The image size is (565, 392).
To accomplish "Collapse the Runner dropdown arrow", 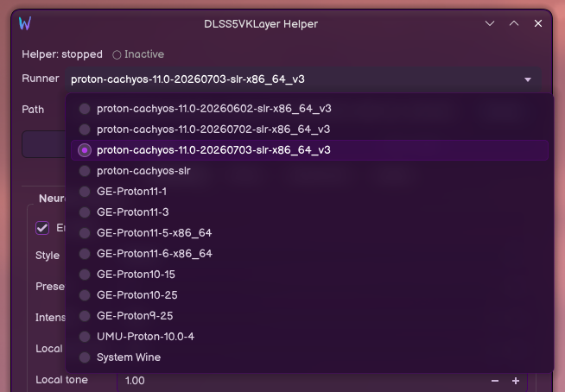I will click(528, 79).
